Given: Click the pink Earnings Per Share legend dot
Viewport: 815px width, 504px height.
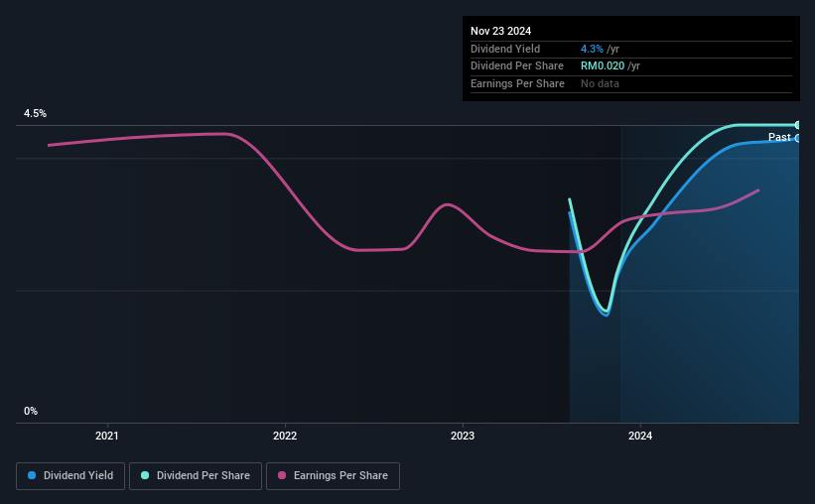Looking at the screenshot, I should coord(282,475).
